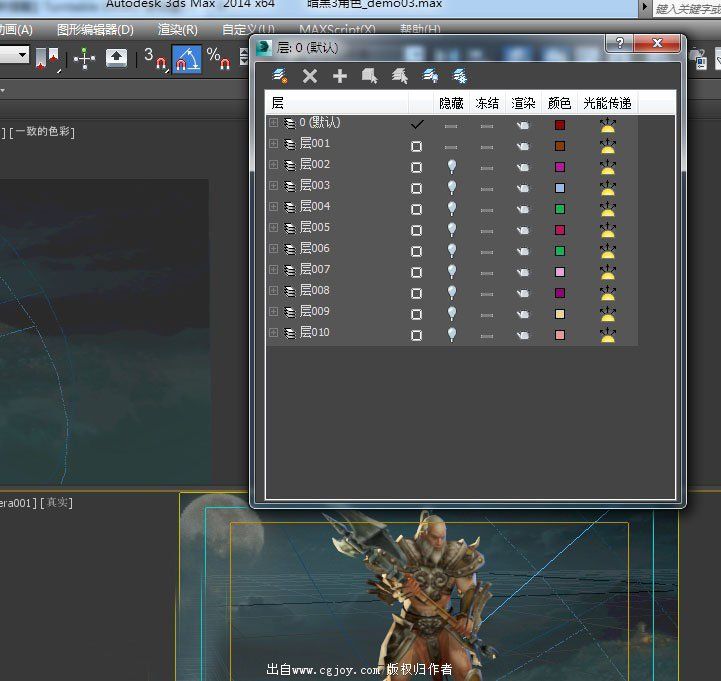Open the 图形编辑器(D) menu
Image resolution: width=721 pixels, height=681 pixels.
[x=95, y=30]
